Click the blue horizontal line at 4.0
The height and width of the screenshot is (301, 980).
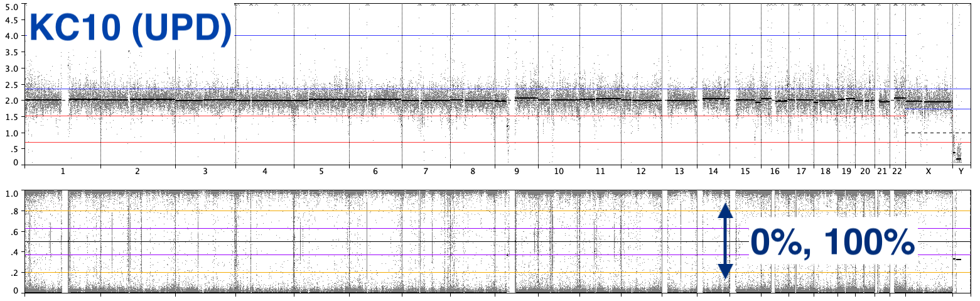tap(565, 36)
